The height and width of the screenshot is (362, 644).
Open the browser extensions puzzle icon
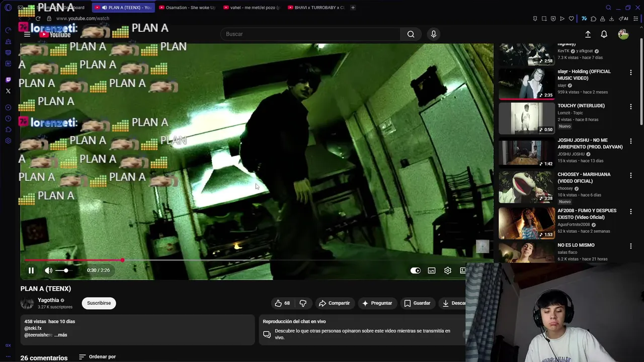[593, 19]
